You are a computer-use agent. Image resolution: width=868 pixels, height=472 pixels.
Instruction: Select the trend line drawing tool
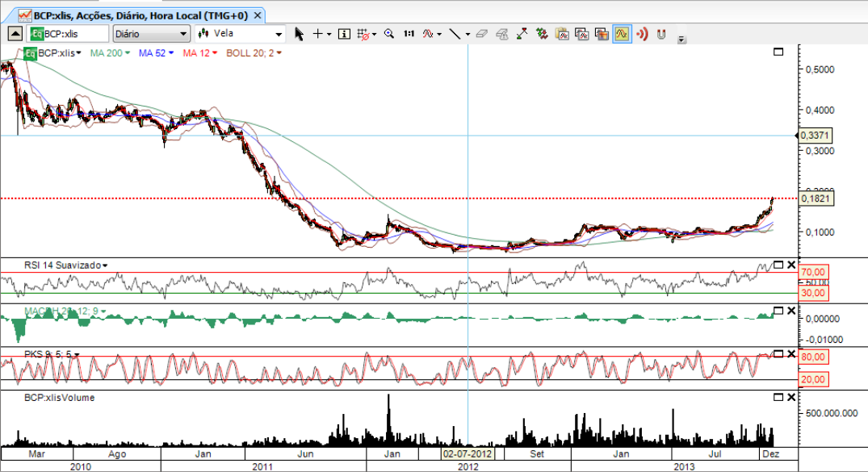(455, 34)
